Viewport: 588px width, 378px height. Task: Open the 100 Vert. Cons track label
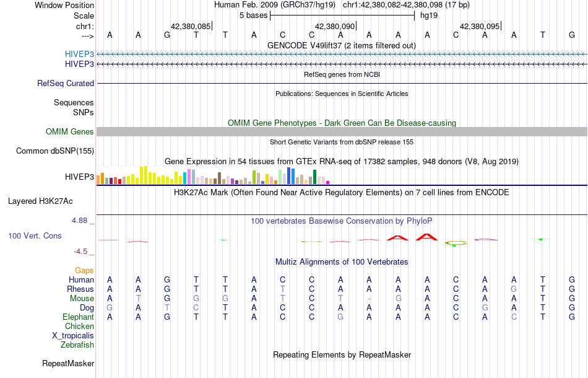pos(35,235)
